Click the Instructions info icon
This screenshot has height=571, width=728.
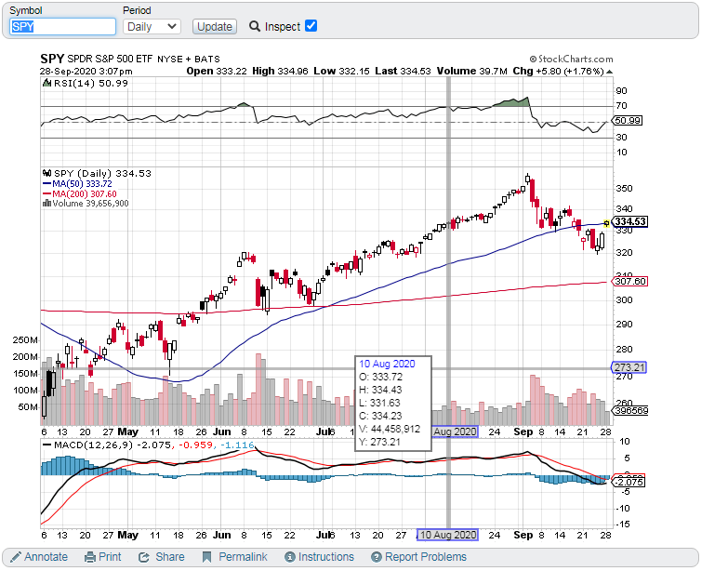tap(290, 557)
